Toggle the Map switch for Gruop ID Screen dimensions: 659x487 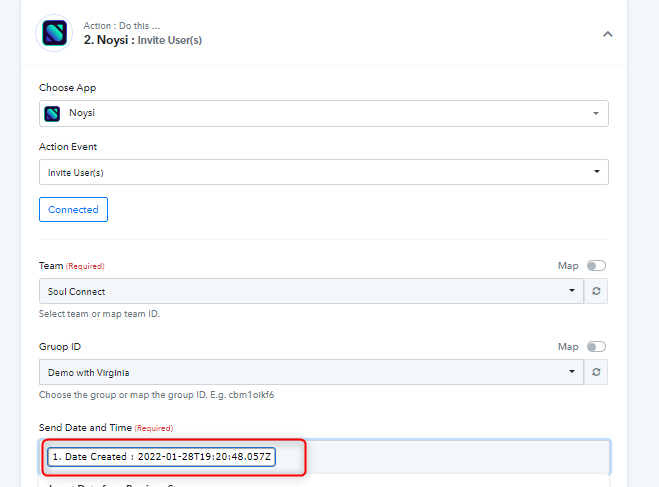pyautogui.click(x=596, y=347)
